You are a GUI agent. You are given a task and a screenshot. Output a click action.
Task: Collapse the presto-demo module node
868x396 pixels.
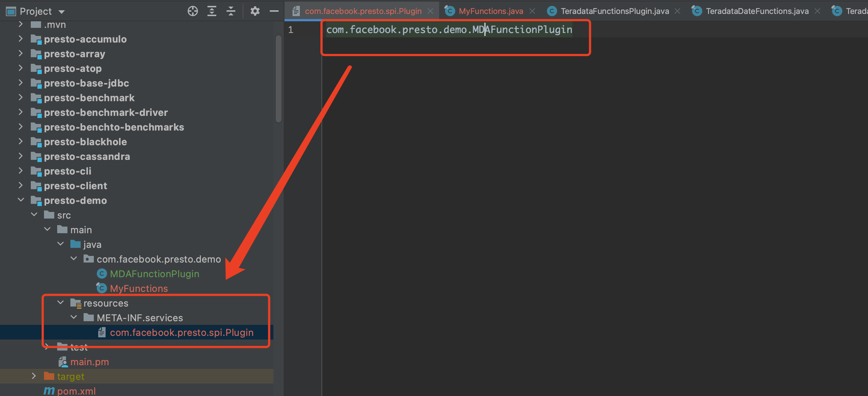(21, 200)
